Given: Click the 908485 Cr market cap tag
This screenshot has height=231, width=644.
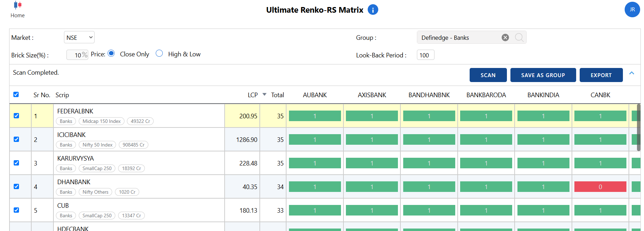Looking at the screenshot, I should (134, 145).
